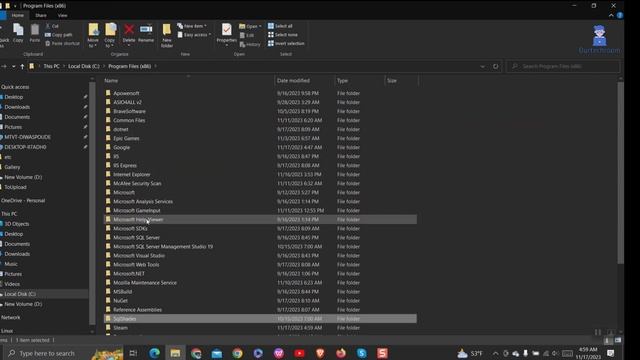This screenshot has width=640, height=360.
Task: Choose Paste shortcut in the ribbon
Action: click(62, 43)
